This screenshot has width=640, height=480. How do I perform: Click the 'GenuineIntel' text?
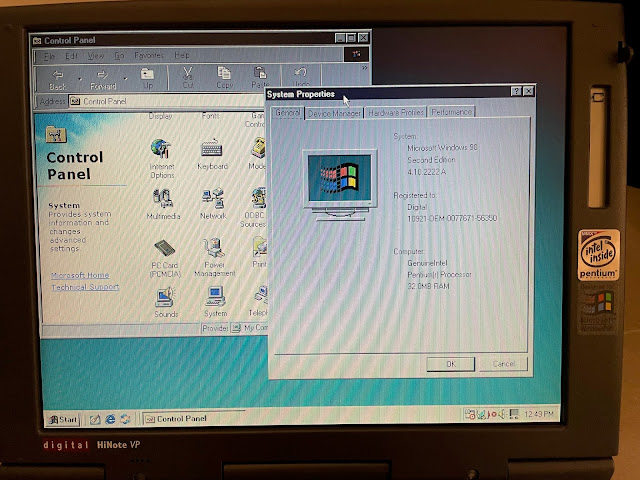pyautogui.click(x=427, y=263)
